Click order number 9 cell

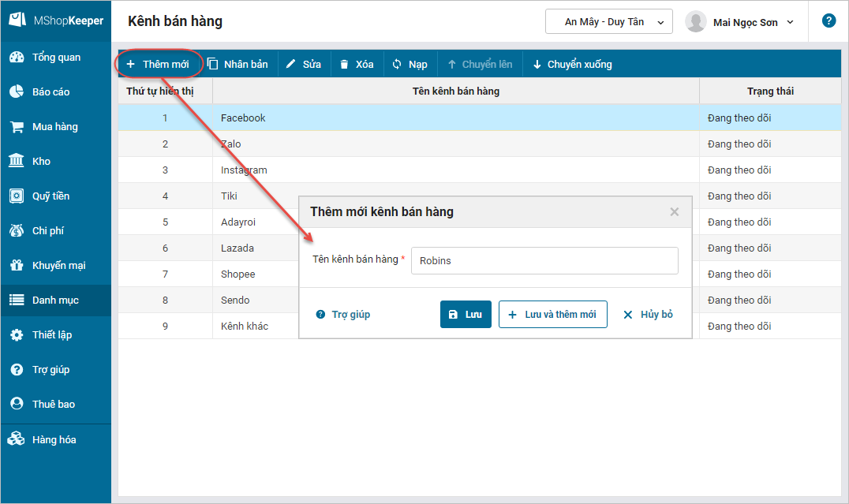click(165, 326)
